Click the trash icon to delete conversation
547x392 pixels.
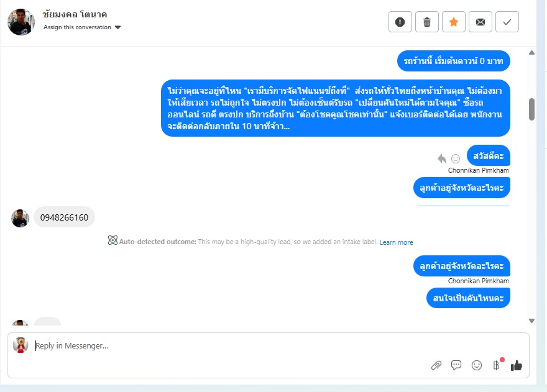[x=426, y=22]
